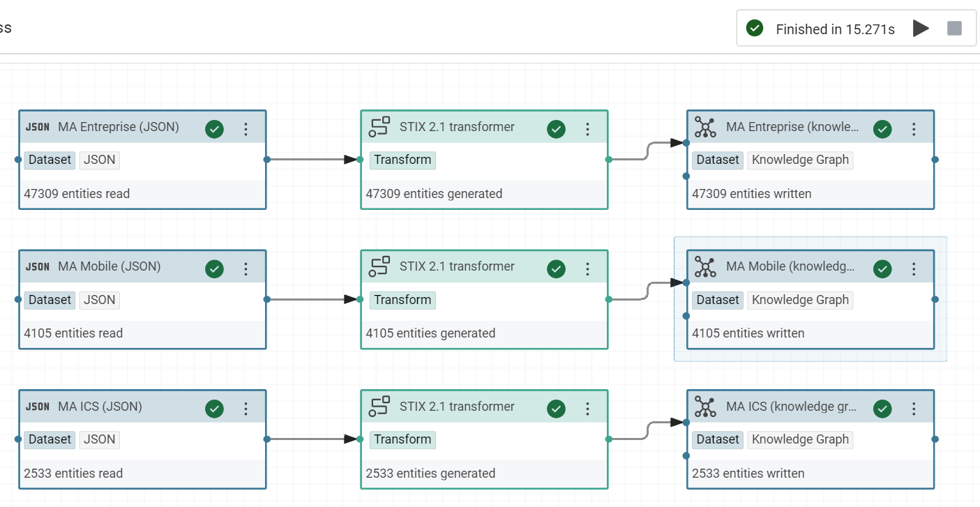
Task: Click the JSON icon of MA Entreprise dataset
Action: [38, 127]
